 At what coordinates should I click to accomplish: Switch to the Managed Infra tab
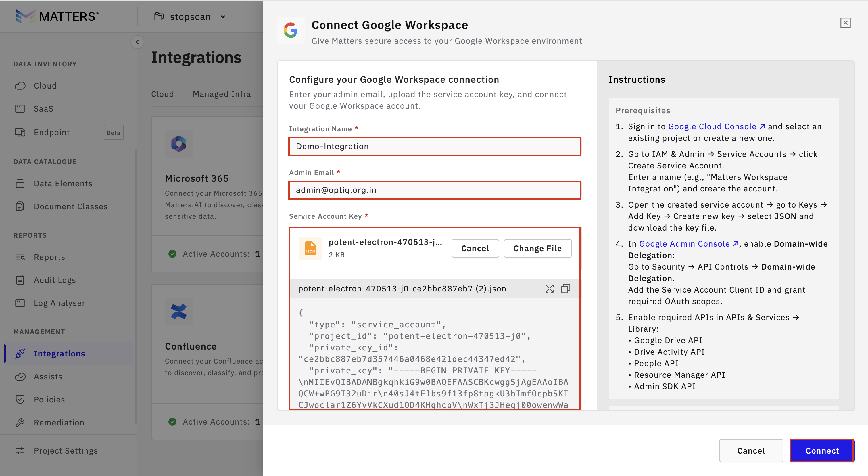click(x=222, y=94)
